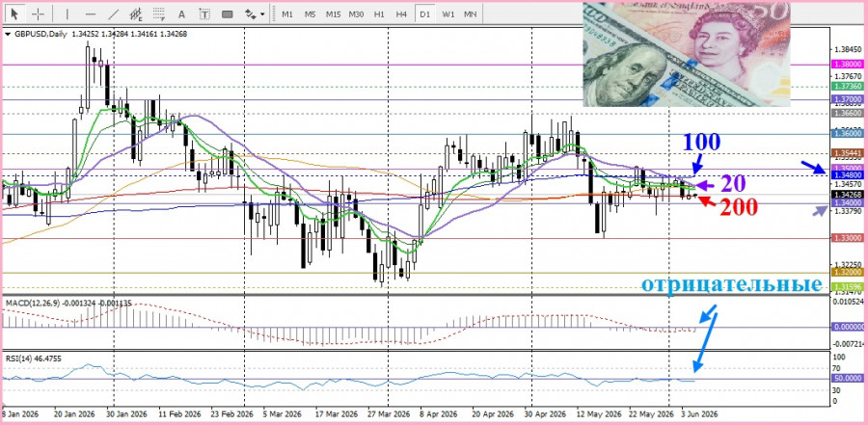Switch to the M5 timeframe
The image size is (868, 425).
(310, 13)
